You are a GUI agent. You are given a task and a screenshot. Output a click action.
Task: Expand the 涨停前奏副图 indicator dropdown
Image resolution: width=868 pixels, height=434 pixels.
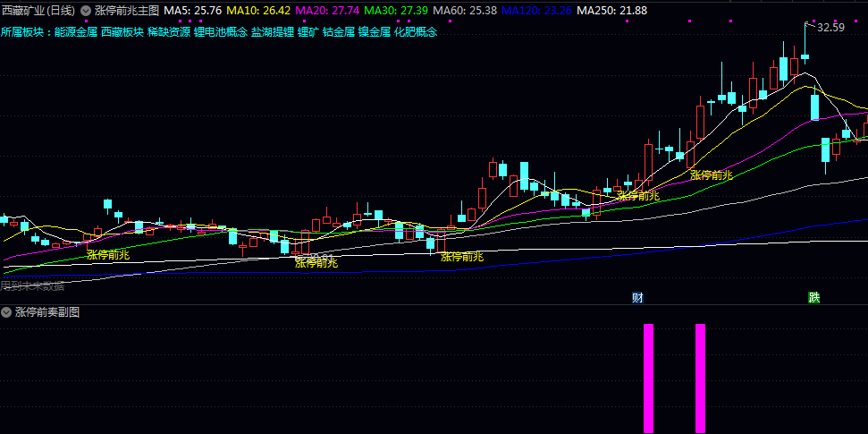coord(6,312)
